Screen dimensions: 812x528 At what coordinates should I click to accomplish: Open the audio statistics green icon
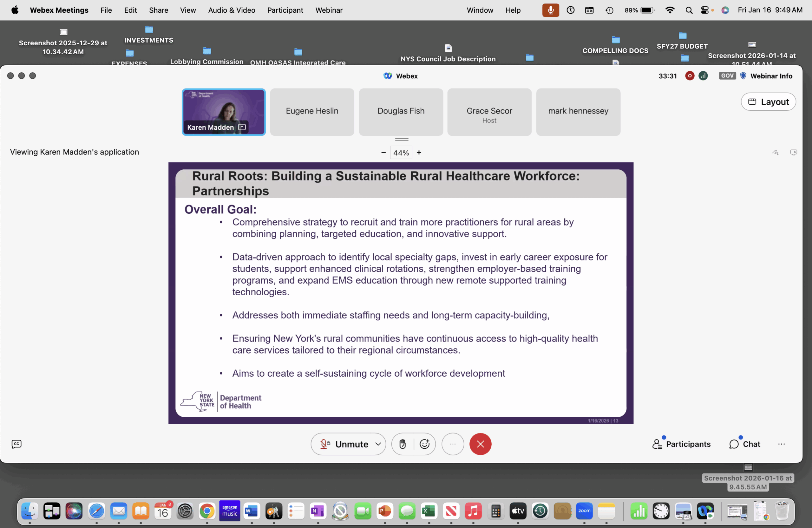(703, 76)
